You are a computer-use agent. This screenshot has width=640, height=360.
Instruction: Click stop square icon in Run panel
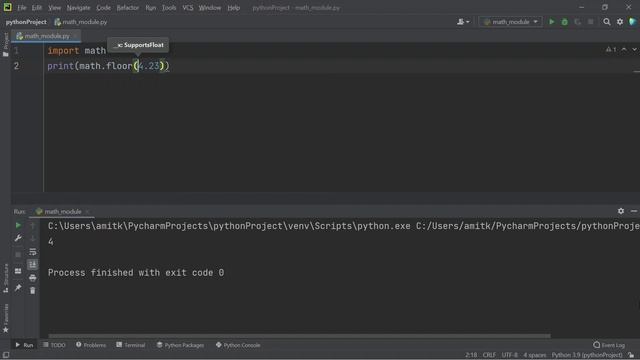pos(18,255)
